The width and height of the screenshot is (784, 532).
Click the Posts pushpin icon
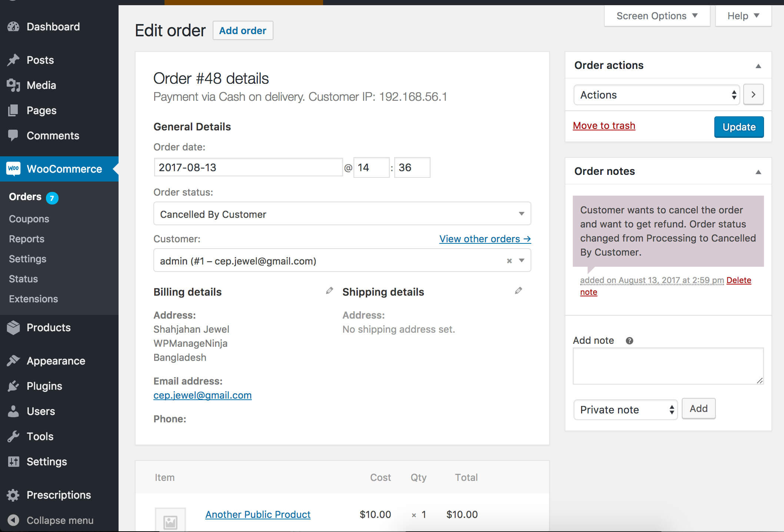point(13,60)
